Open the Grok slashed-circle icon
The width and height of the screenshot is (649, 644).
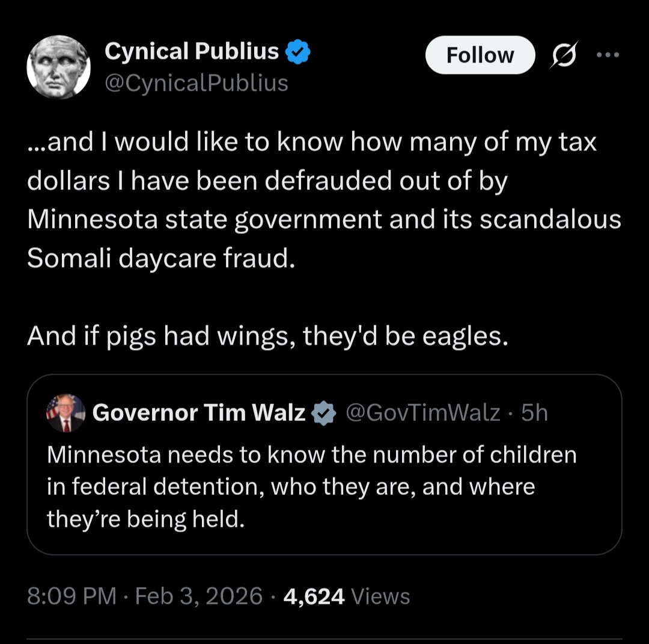566,55
